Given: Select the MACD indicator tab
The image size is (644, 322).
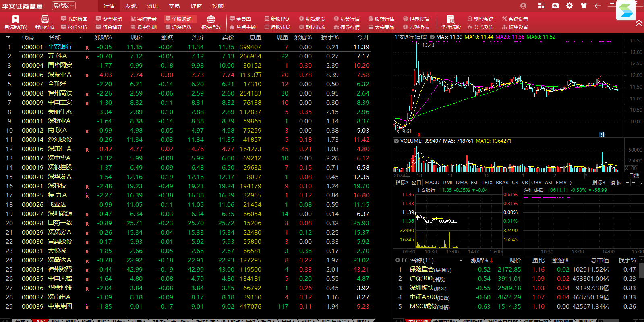Looking at the screenshot, I should point(432,183).
